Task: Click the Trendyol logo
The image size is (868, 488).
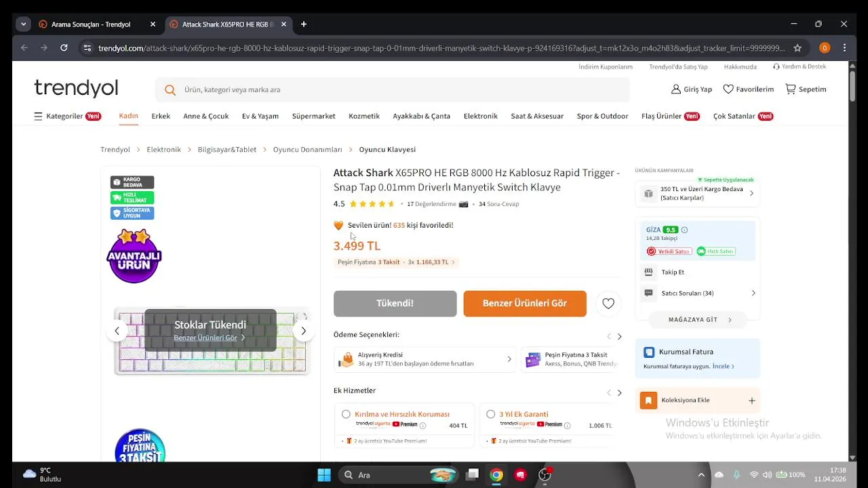Action: tap(76, 88)
